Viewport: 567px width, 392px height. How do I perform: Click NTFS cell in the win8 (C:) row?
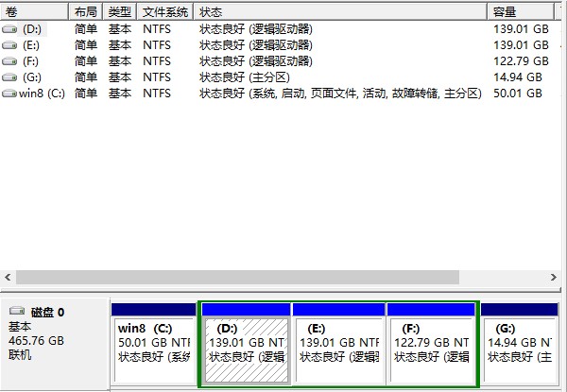point(157,94)
